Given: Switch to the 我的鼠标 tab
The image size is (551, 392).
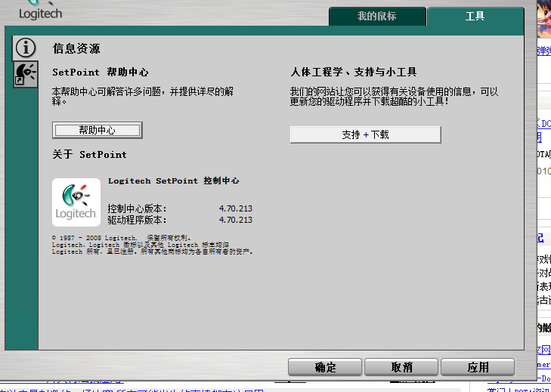Looking at the screenshot, I should (377, 16).
